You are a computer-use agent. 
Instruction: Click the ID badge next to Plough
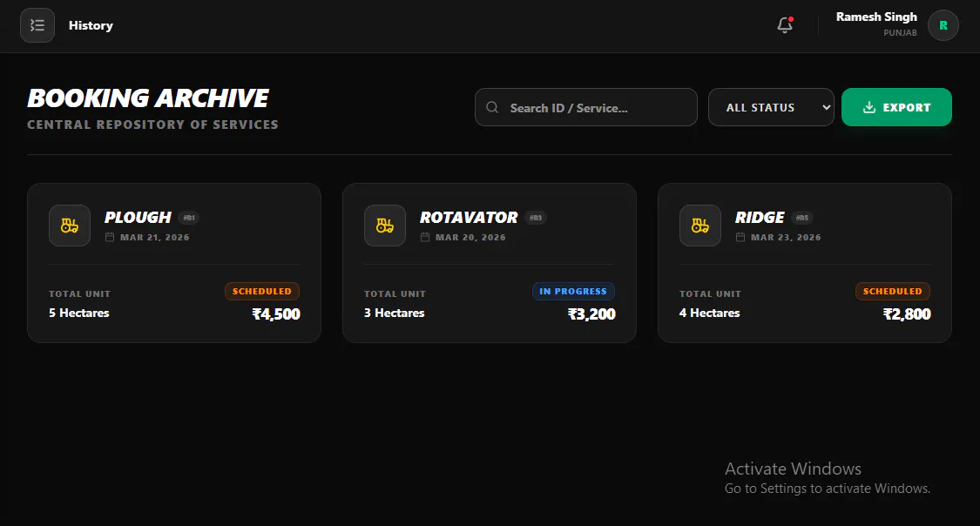pos(189,218)
